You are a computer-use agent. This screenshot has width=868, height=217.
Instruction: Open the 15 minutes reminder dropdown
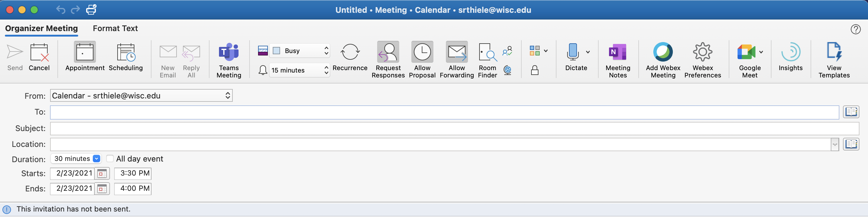(300, 70)
